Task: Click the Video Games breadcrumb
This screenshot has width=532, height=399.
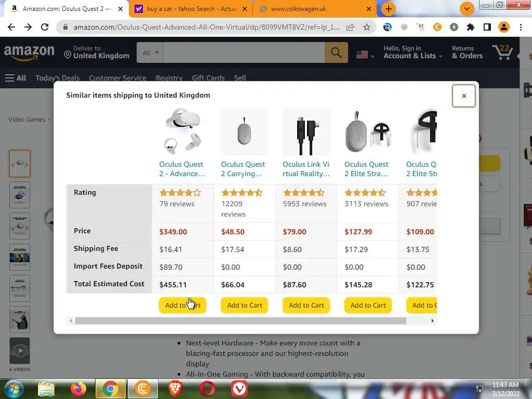Action: (27, 119)
